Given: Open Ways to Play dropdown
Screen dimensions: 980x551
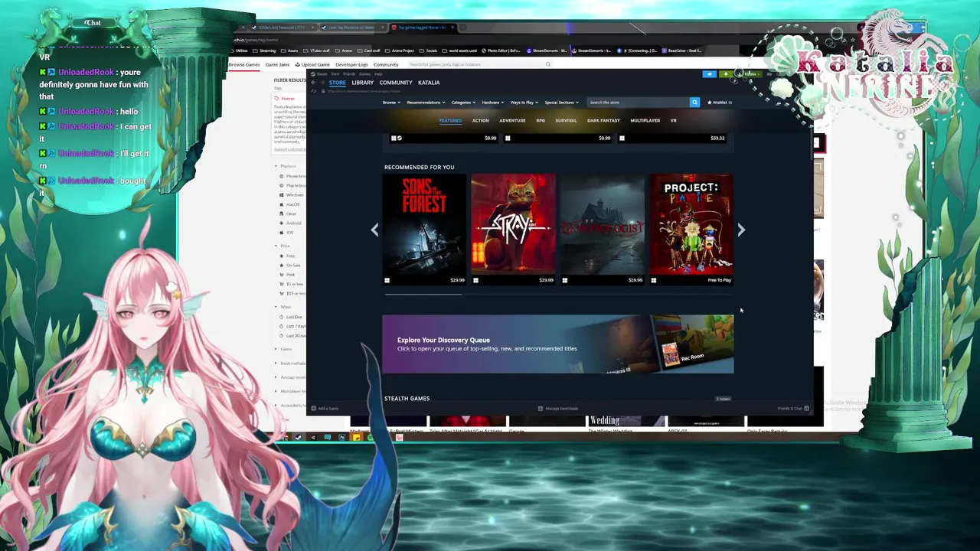Looking at the screenshot, I should tap(524, 102).
